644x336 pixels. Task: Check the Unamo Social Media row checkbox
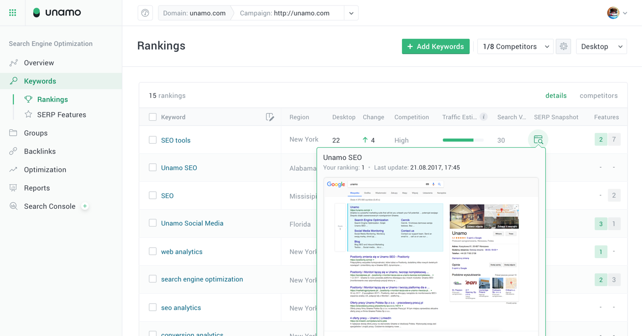click(x=153, y=223)
